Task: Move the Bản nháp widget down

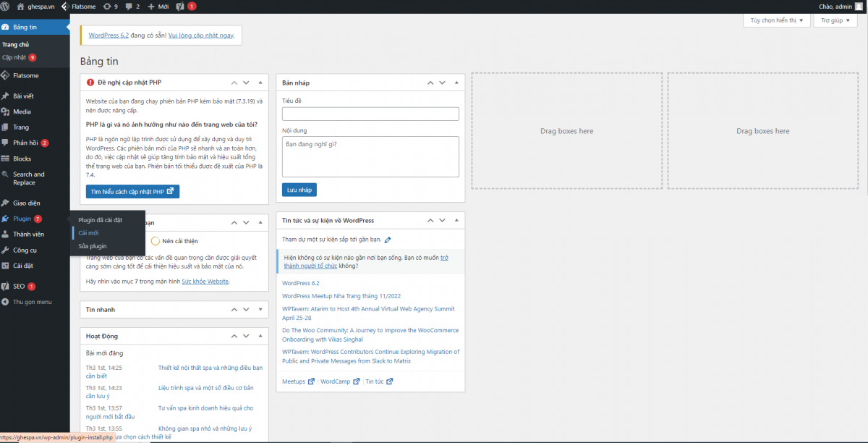Action: coord(443,83)
